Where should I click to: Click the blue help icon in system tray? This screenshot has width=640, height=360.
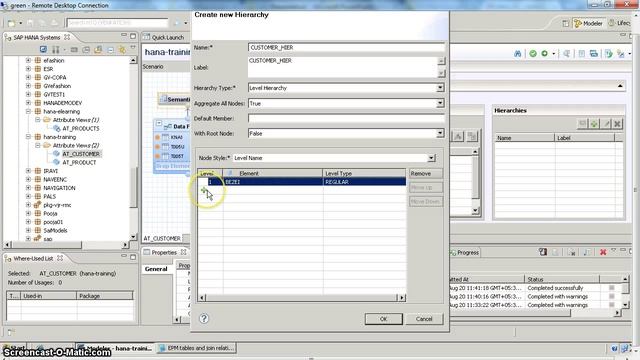(614, 349)
